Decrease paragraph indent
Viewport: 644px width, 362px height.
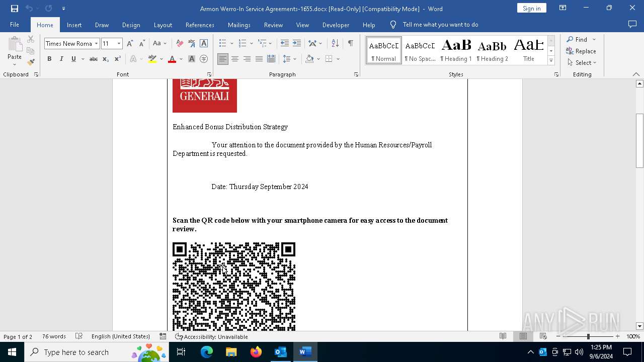285,44
